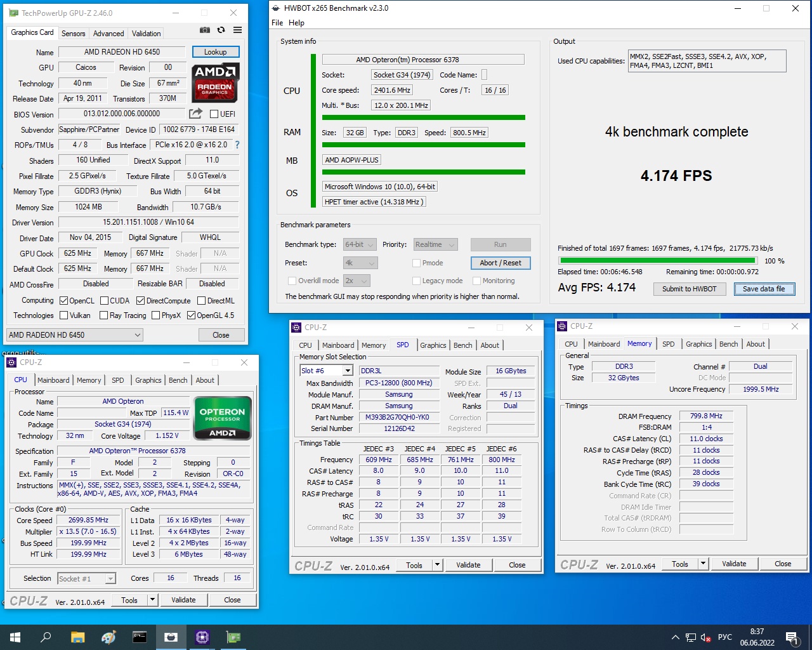This screenshot has width=812, height=650.
Task: Click the Close button in GPU-Z
Action: click(x=221, y=335)
